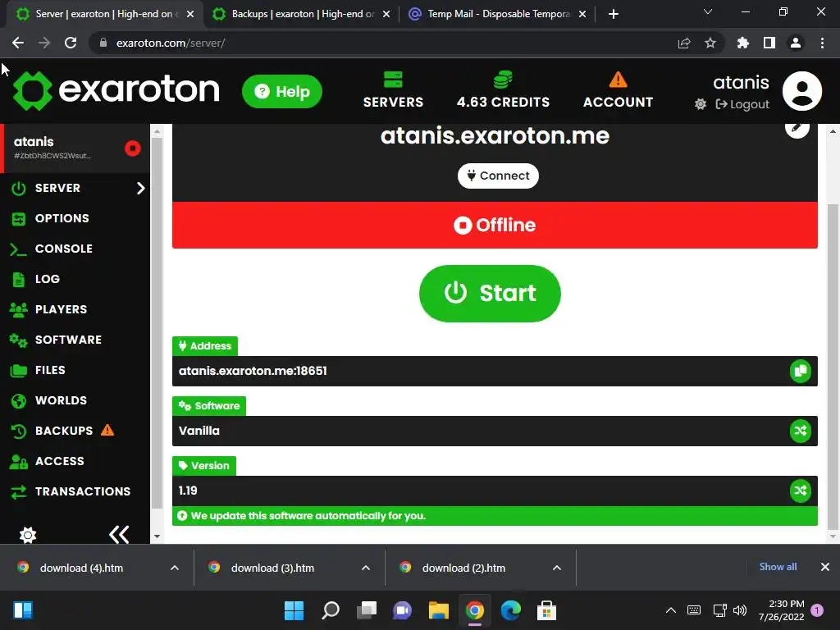
Task: Click the sidebar settings gear icon
Action: 28,535
